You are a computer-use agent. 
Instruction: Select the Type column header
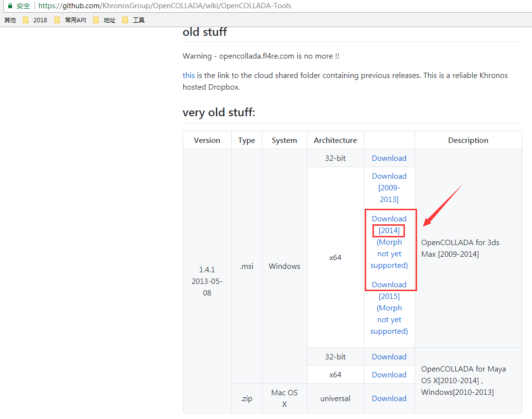click(247, 140)
